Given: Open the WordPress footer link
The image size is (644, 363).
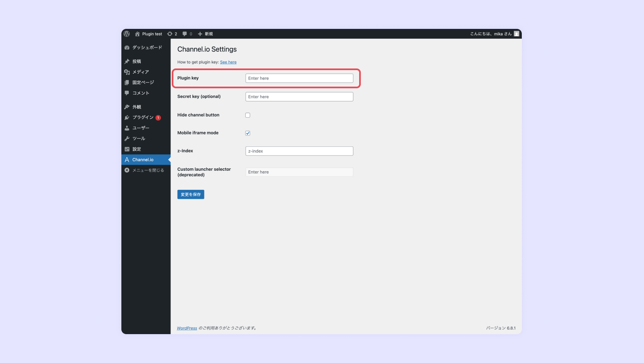Looking at the screenshot, I should [x=187, y=328].
